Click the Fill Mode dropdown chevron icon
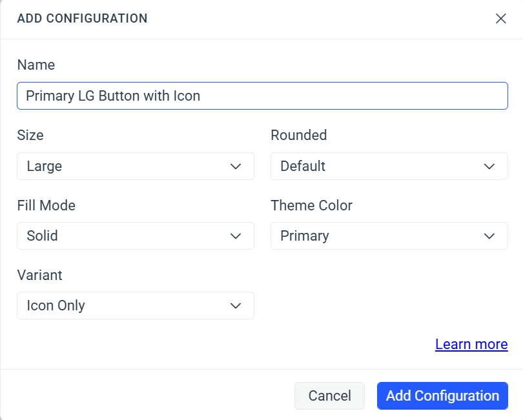The height and width of the screenshot is (420, 523). 236,235
